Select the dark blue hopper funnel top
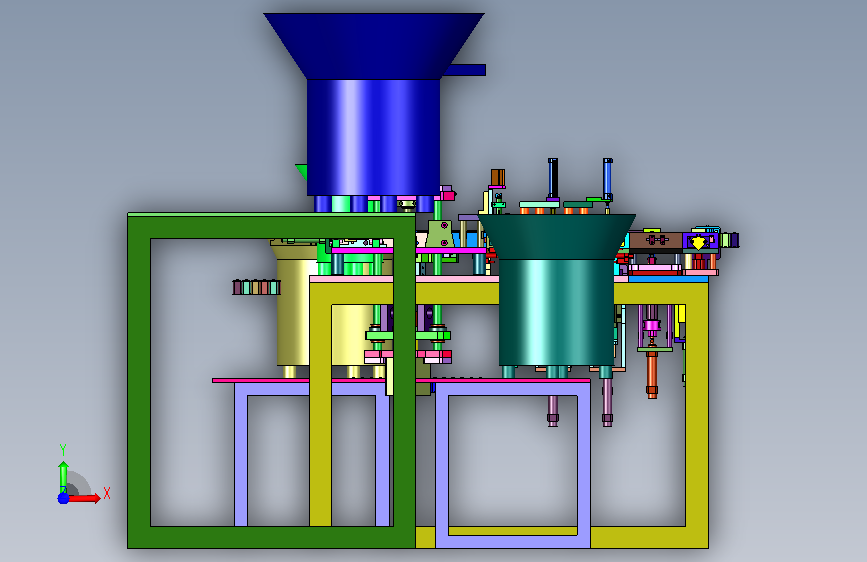Viewport: 867px width, 562px height. (374, 46)
